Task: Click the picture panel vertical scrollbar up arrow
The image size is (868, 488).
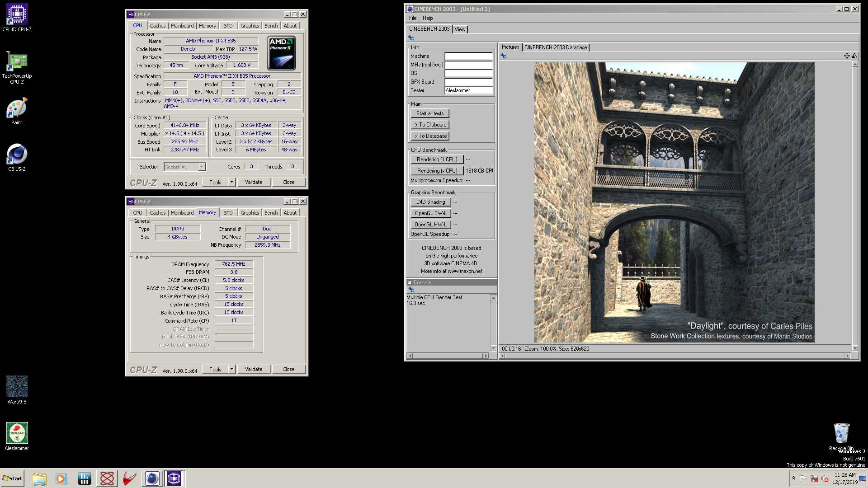Action: (854, 64)
